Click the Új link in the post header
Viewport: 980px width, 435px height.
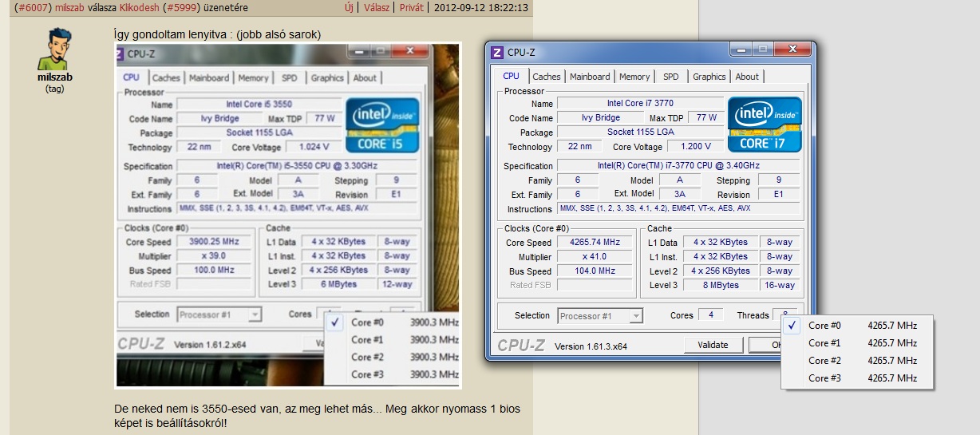pos(350,8)
